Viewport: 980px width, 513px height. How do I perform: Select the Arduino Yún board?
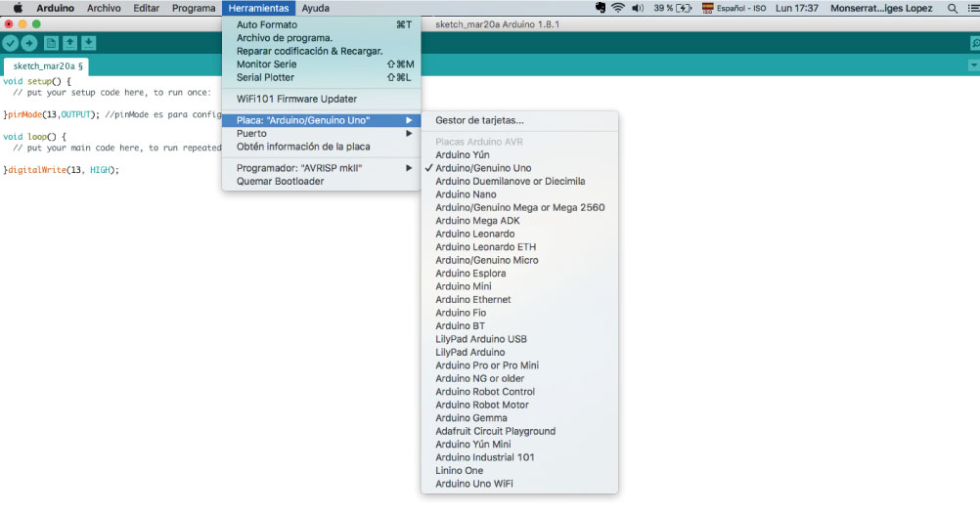tap(519, 154)
